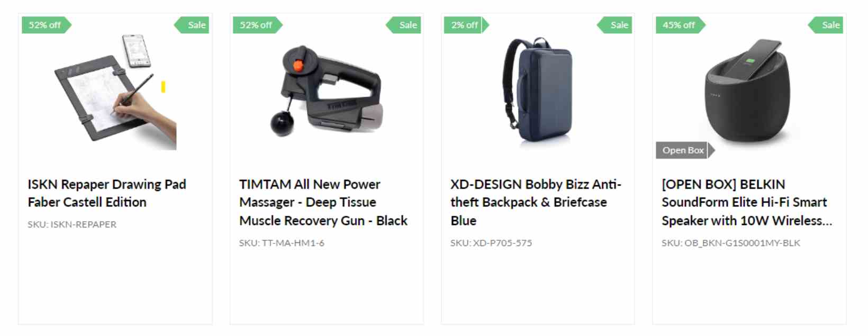Click the Sale tag on TIMTAM card
Image resolution: width=868 pixels, height=336 pixels.
403,25
